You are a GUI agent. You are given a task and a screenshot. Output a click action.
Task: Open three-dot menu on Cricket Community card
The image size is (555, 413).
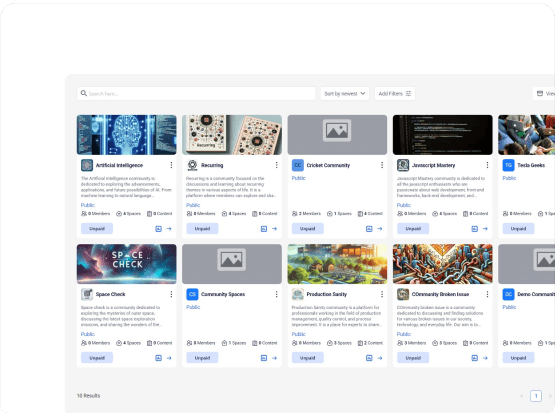pyautogui.click(x=382, y=165)
